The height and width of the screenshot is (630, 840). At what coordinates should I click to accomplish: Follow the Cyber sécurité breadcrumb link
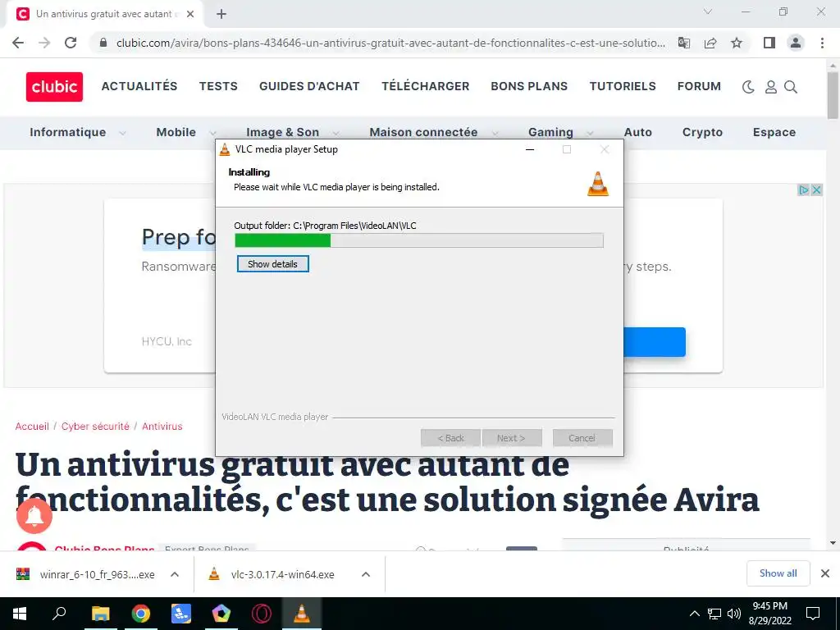(95, 427)
